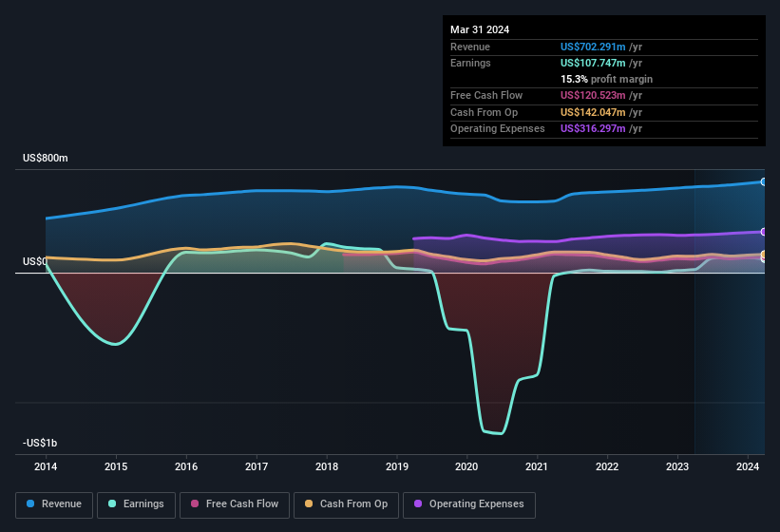Click the 2020 x-axis label
This screenshot has height=532, width=780.
point(466,466)
